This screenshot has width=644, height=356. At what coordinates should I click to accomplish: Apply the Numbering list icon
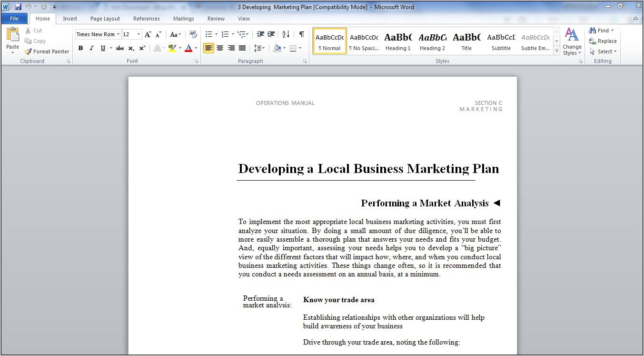coord(225,34)
